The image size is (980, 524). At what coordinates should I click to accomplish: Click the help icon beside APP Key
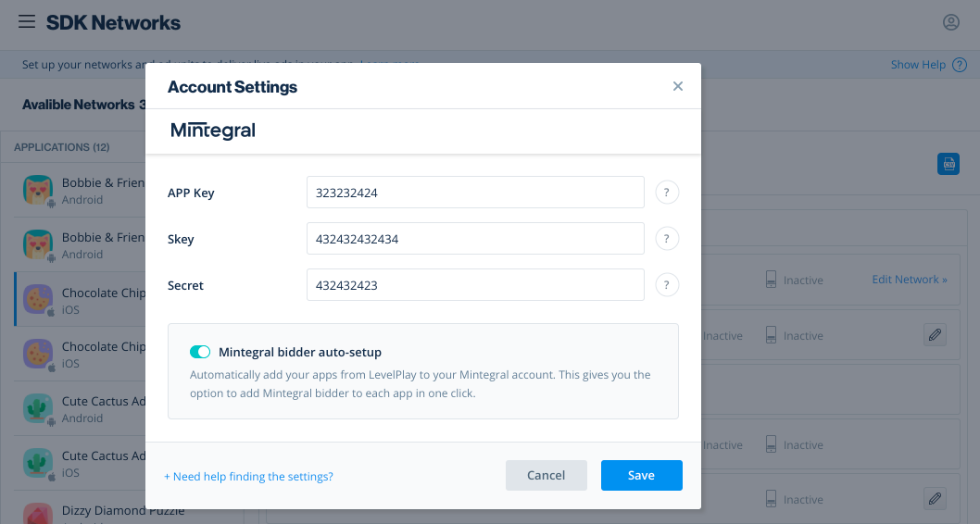667,193
